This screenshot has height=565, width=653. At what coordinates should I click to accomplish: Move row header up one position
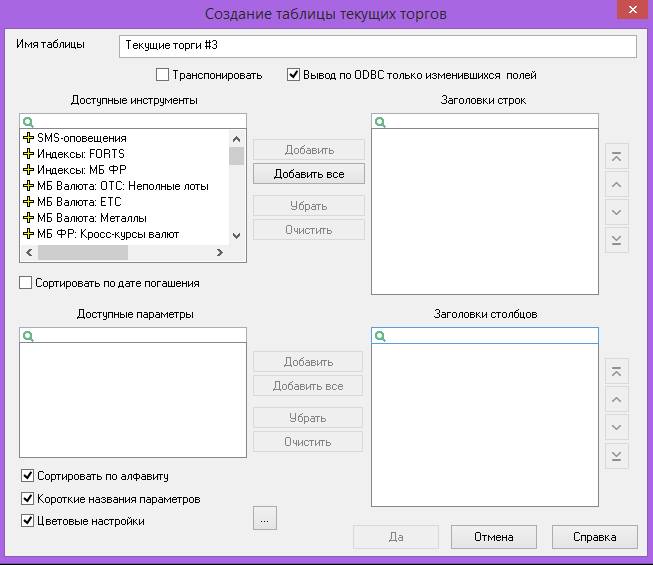coord(617,184)
